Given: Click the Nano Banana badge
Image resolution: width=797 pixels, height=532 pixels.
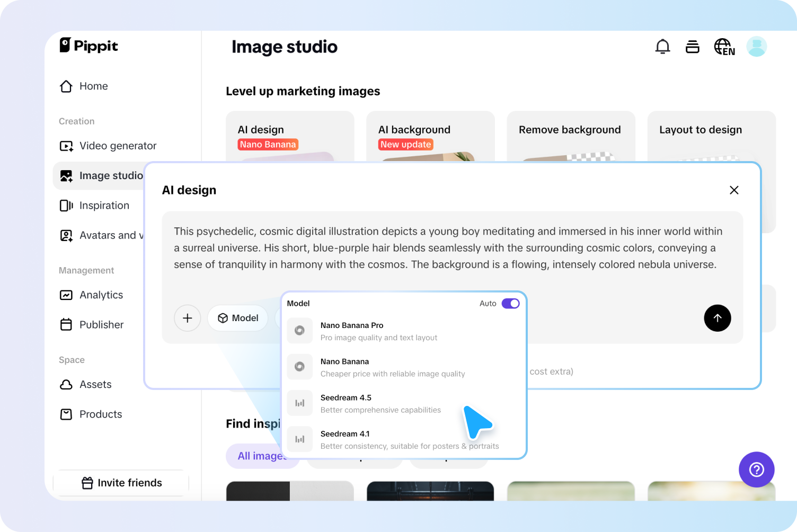Looking at the screenshot, I should 268,145.
